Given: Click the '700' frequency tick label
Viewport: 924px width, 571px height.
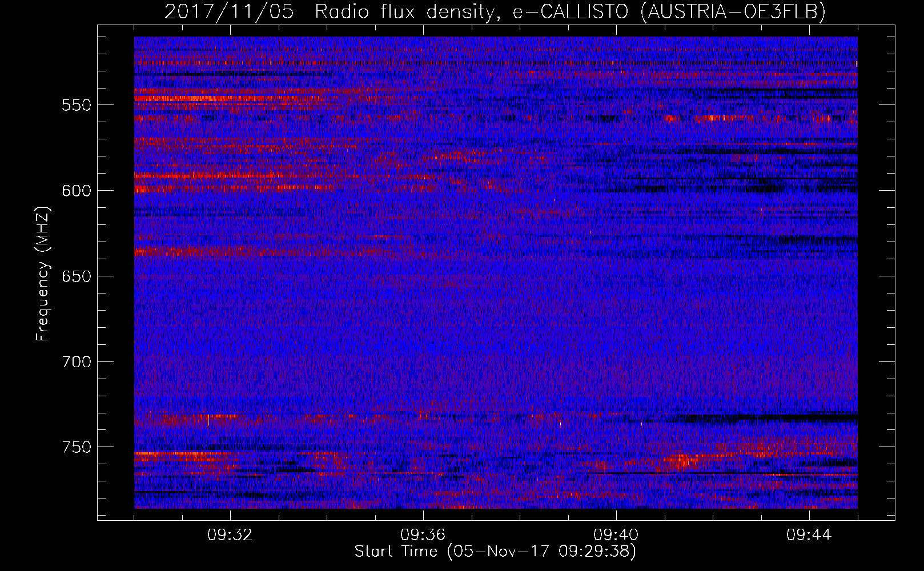Looking at the screenshot, I should (x=77, y=362).
